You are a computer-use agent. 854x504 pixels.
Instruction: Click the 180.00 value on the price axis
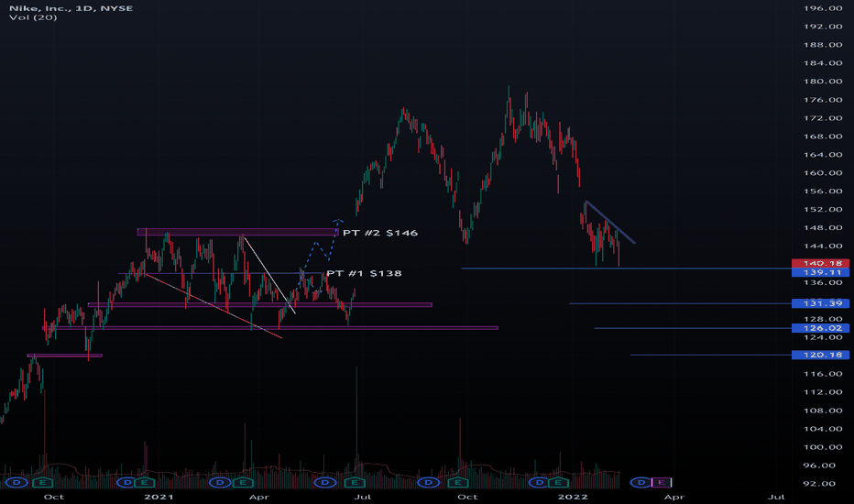coord(823,82)
